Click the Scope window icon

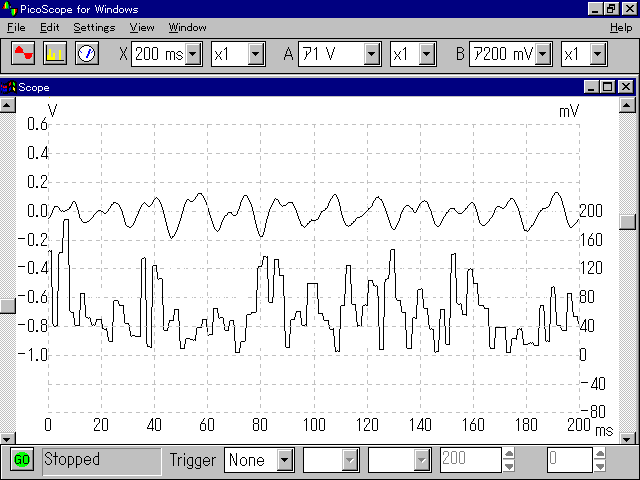click(x=8, y=87)
